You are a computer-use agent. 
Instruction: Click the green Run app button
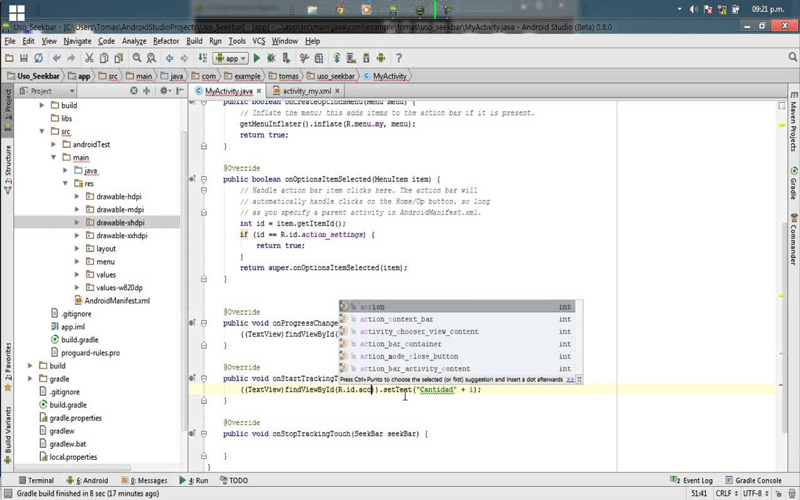click(x=257, y=58)
